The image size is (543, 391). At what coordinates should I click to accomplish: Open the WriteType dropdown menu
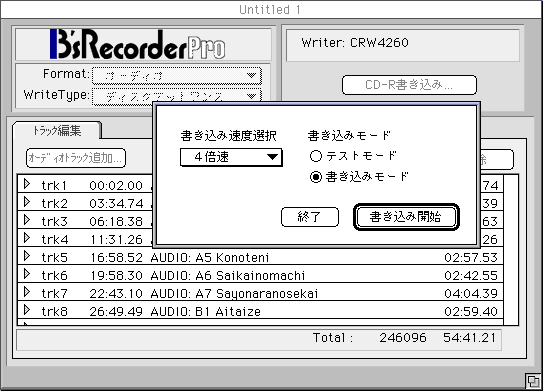(177, 97)
